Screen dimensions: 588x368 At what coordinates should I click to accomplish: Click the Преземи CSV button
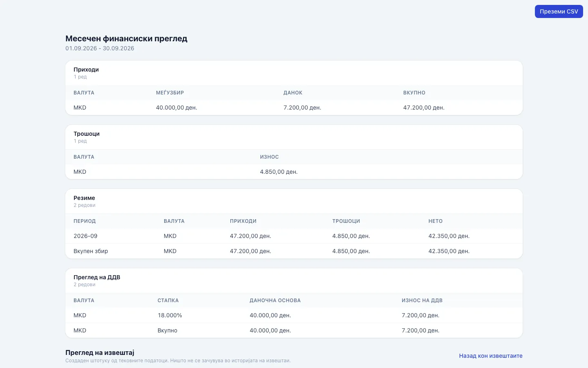pos(559,11)
